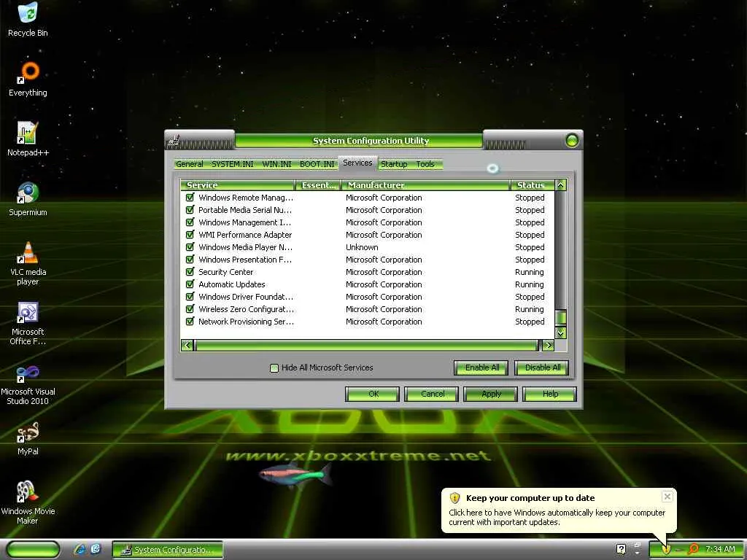Image resolution: width=747 pixels, height=560 pixels.
Task: Click the System Configuration Utility title bar icon
Action: 174,141
